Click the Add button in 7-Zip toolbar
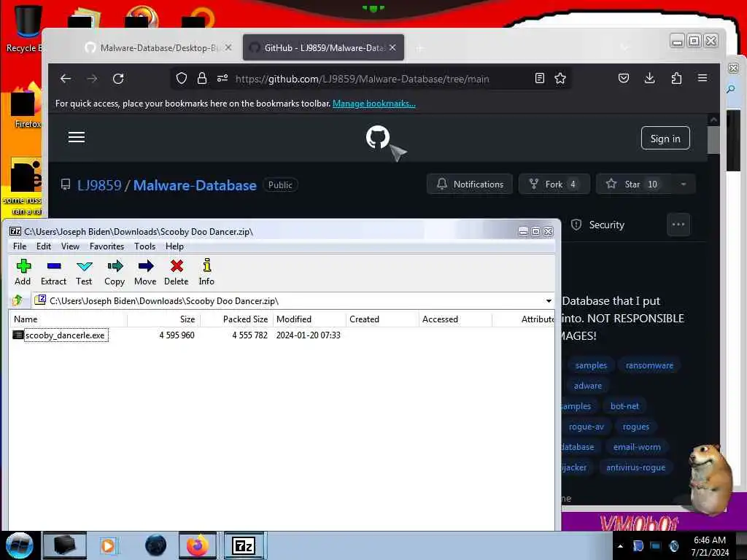Screen dimensions: 747x560 (x=23, y=273)
